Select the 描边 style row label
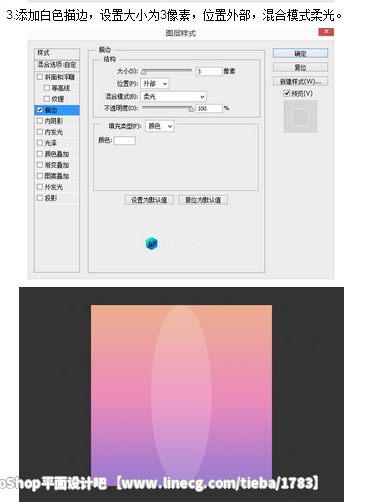Viewport: 374px width, 502px height. click(51, 110)
